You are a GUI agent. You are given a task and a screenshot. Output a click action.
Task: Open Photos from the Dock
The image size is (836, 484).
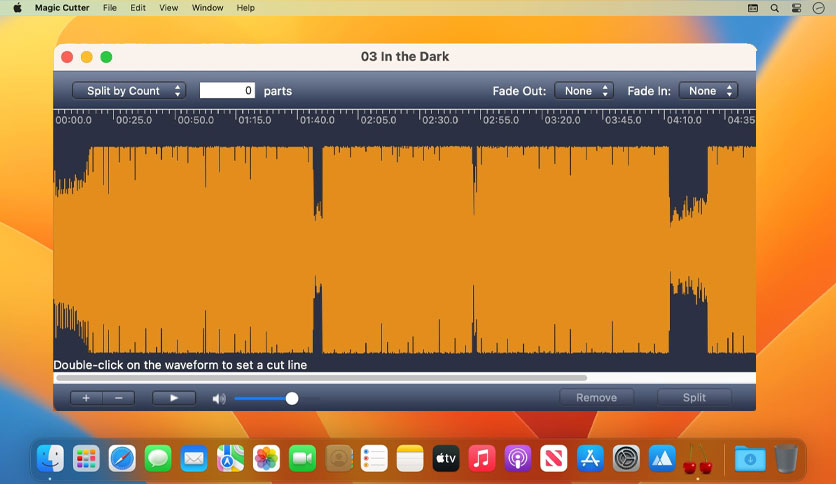pyautogui.click(x=266, y=458)
